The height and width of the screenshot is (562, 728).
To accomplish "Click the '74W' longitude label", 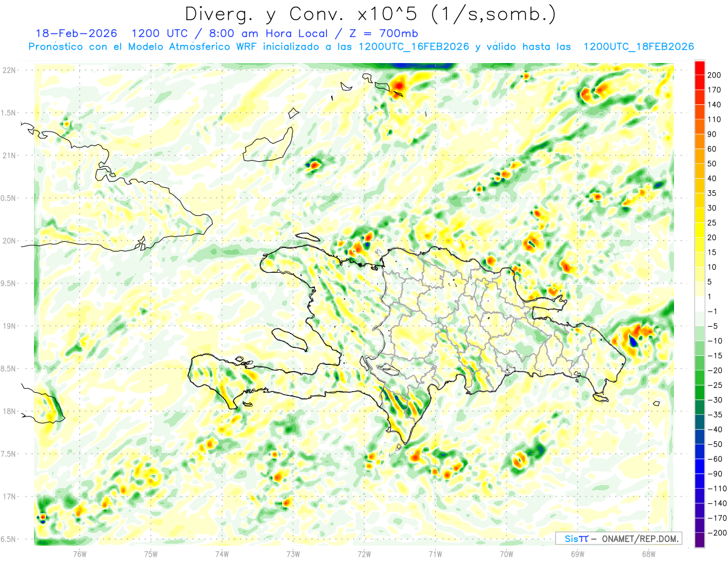I will (x=222, y=554).
